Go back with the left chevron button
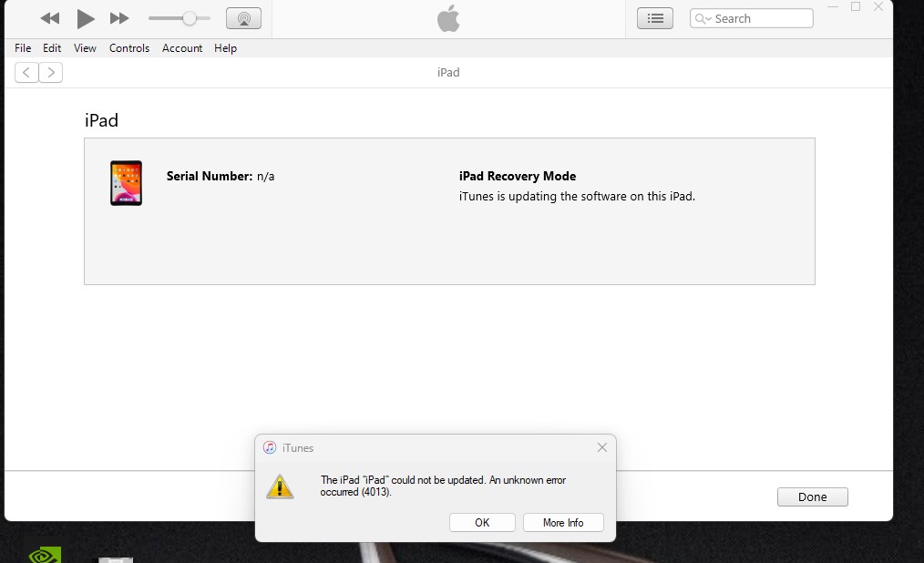The width and height of the screenshot is (924, 563). point(26,73)
